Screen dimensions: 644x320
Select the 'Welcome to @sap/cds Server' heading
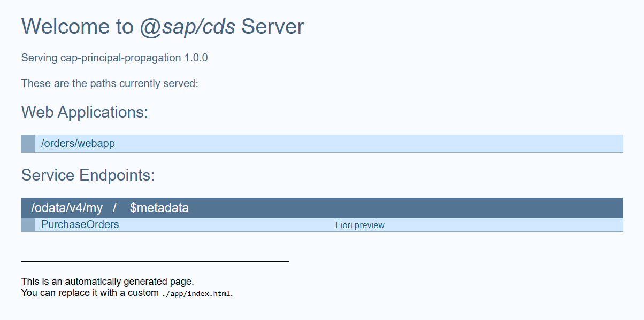(x=163, y=26)
